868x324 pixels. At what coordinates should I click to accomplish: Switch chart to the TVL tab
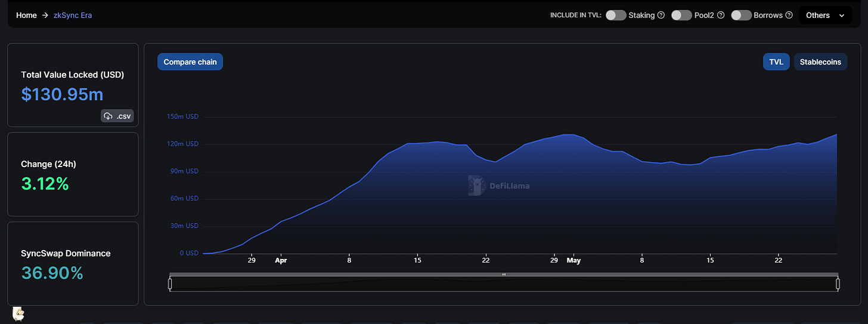[776, 62]
